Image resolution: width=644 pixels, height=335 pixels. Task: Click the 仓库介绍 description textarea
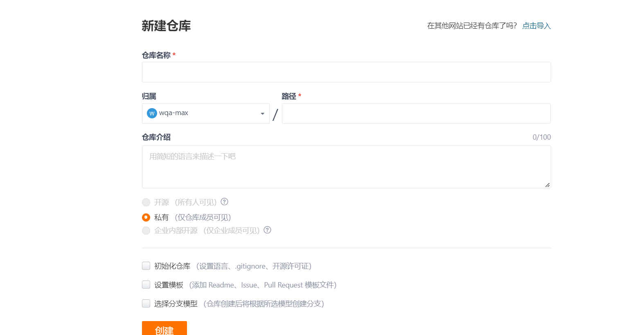click(346, 167)
